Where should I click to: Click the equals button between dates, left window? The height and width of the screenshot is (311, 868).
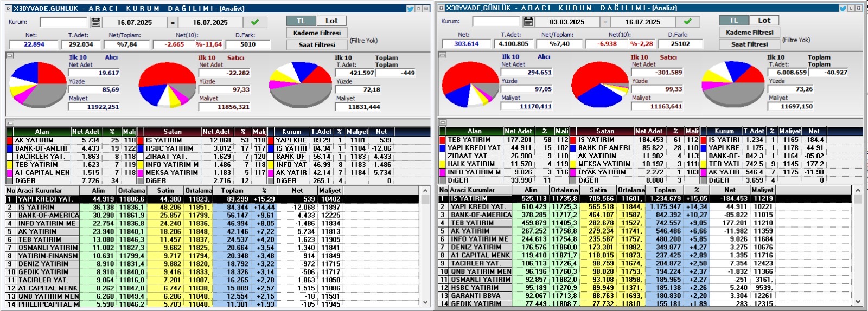(x=173, y=22)
